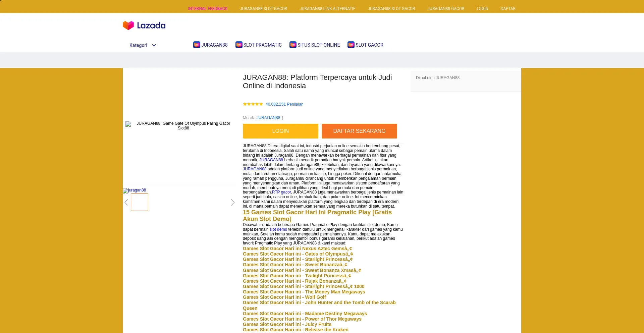644x333 pixels.
Task: Open JURAGAN88 LINK ALTERNATIF top link
Action: [x=327, y=9]
